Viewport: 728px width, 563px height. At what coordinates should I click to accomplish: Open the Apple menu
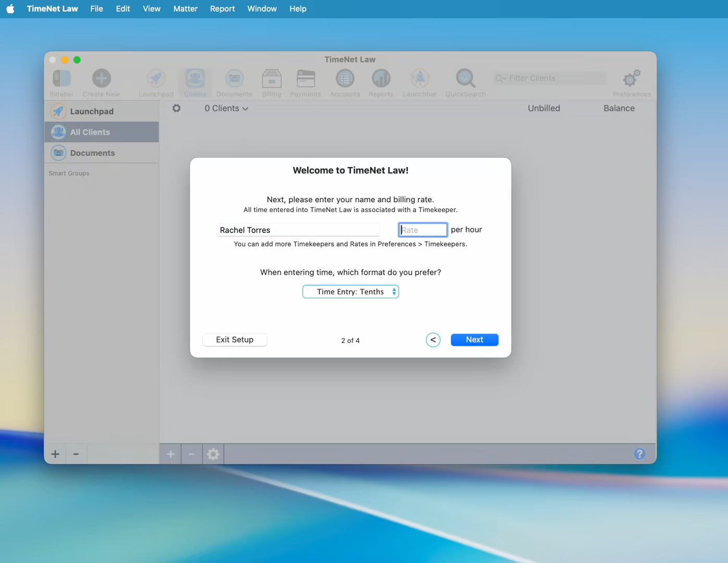(x=10, y=9)
